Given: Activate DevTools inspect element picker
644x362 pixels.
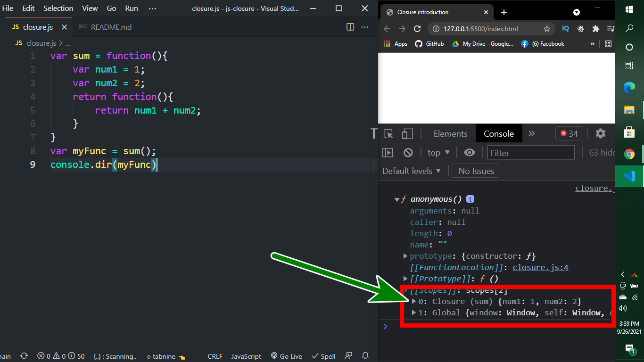Looking at the screenshot, I should [388, 134].
